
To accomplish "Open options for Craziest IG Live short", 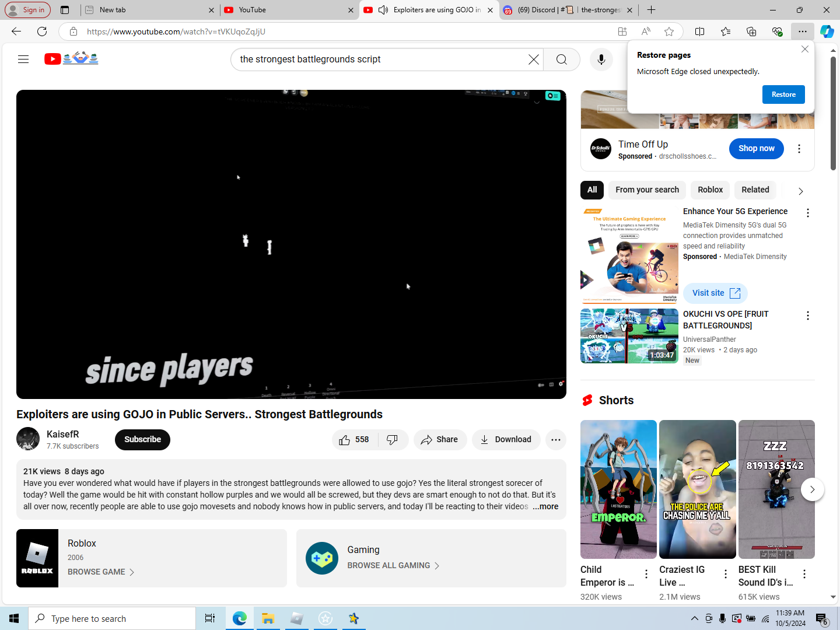I will 726,574.
